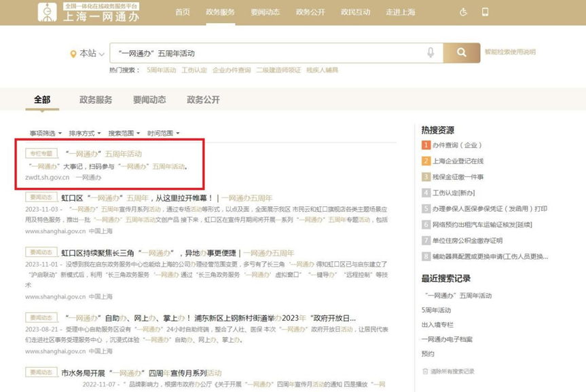This screenshot has height=392, width=586.
Task: Open 政务服务 in the top navigation
Action: point(220,12)
